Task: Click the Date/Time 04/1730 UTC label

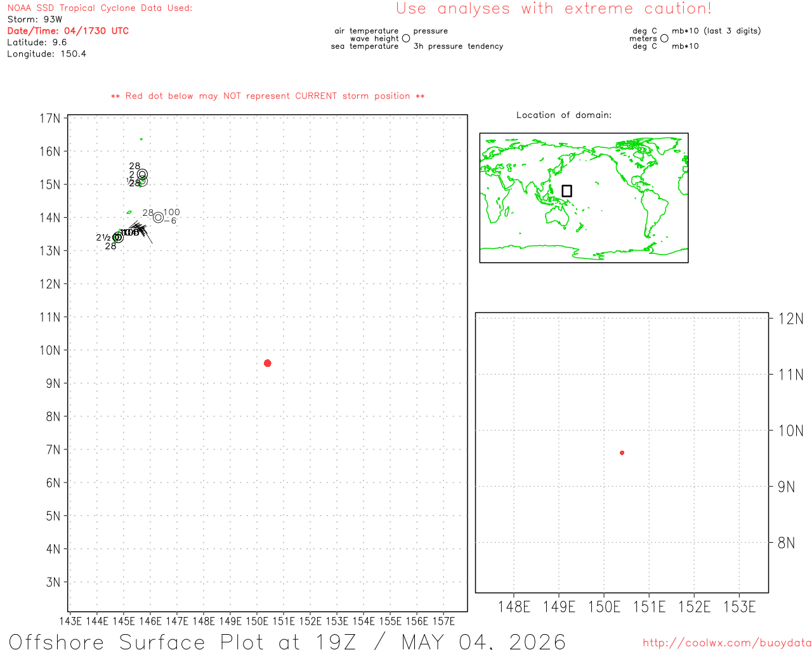Action: 68,30
